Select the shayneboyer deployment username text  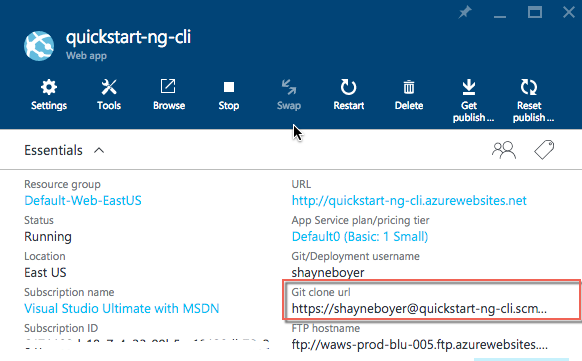(328, 273)
